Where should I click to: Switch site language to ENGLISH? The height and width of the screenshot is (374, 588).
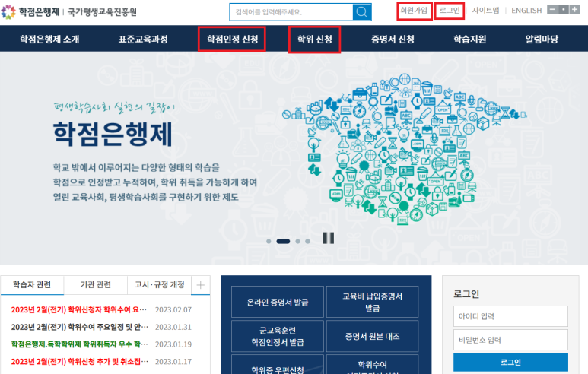click(526, 11)
